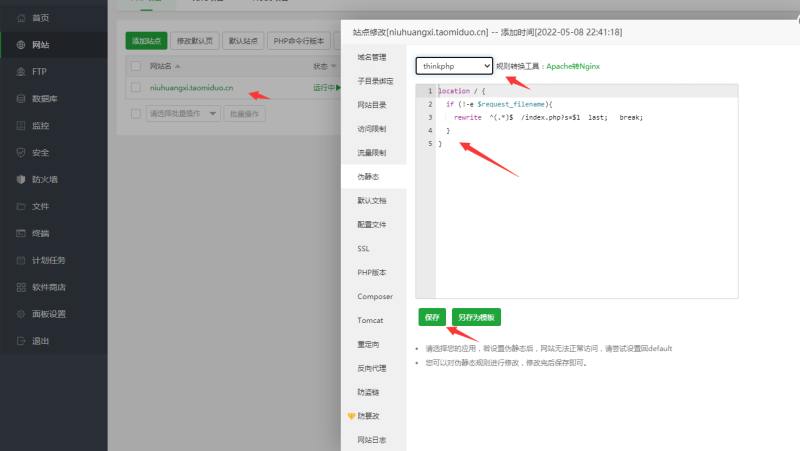Switch to the SSL tab

363,248
